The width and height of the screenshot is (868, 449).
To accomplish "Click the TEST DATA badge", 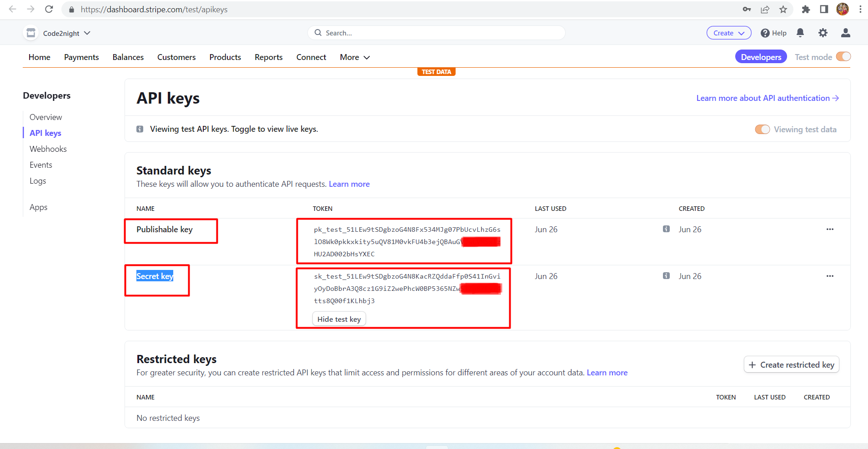I will point(437,72).
